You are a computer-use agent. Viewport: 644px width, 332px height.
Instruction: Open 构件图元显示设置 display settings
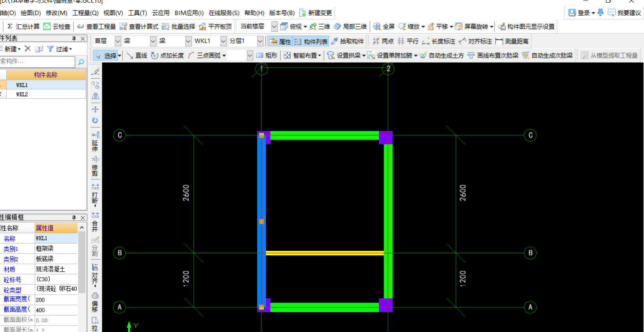click(x=526, y=26)
